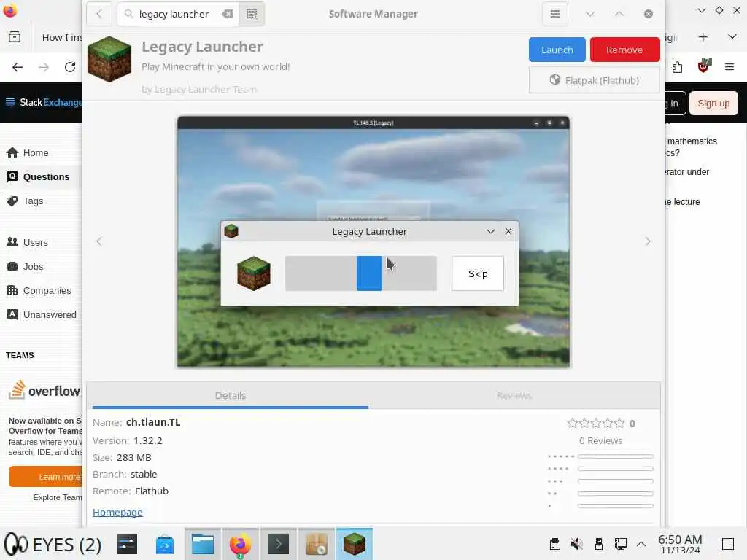Open the USB device tray icon

tap(599, 544)
